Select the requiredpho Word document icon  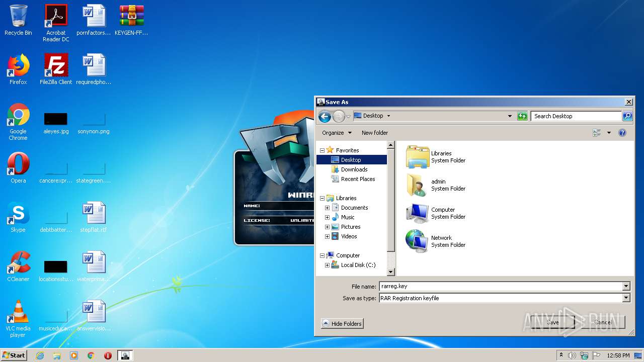[94, 69]
